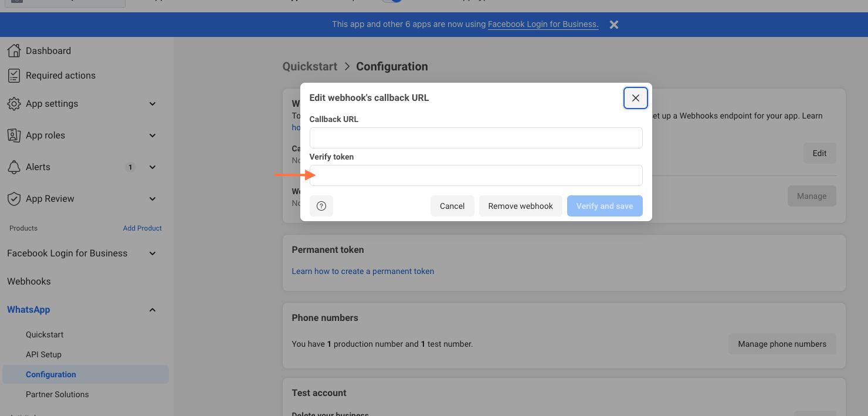The image size is (868, 416).
Task: Select Partner Solutions under WhatsApp
Action: point(57,394)
